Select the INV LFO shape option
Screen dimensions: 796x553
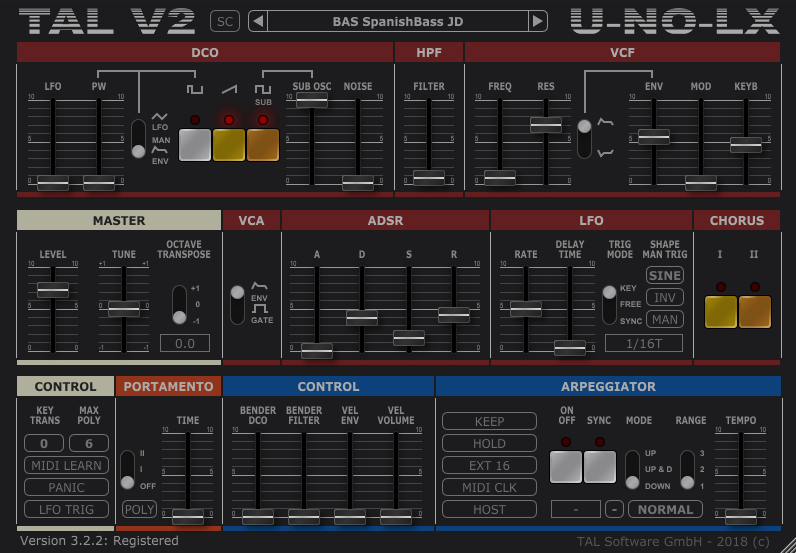(664, 297)
